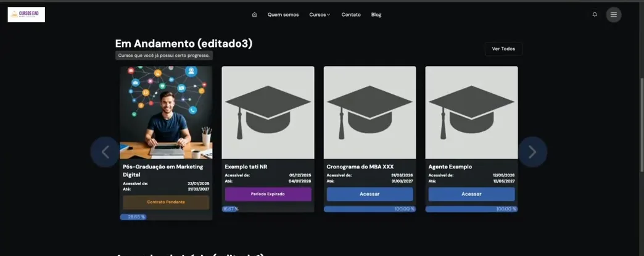644x256 pixels.
Task: Click the Exemplo tati NR title
Action: point(246,167)
